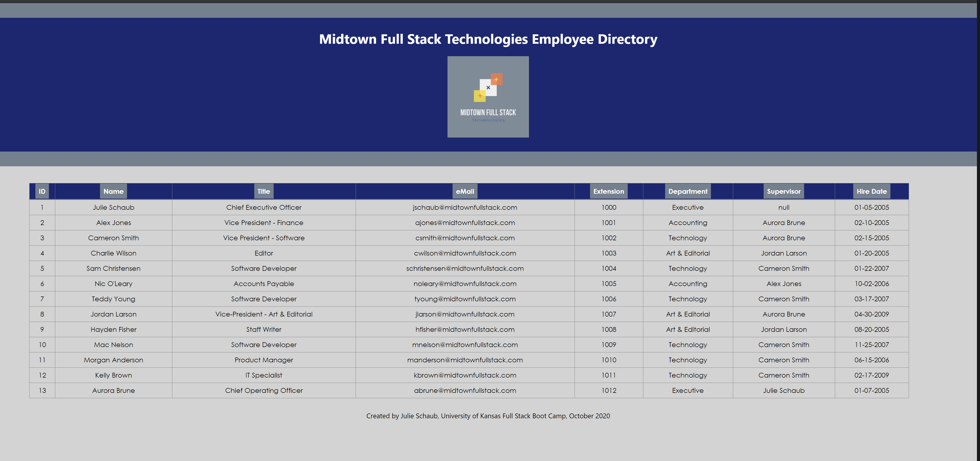The width and height of the screenshot is (980, 461).
Task: Click extension 1005 for Nic O'Leary
Action: click(x=608, y=284)
